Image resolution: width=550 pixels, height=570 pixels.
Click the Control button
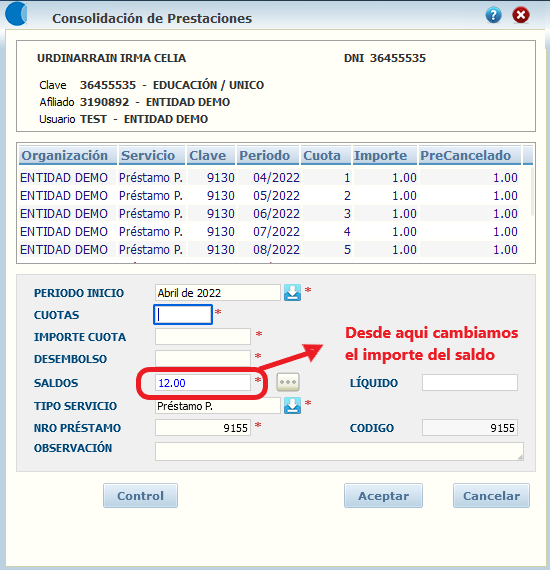click(x=140, y=495)
